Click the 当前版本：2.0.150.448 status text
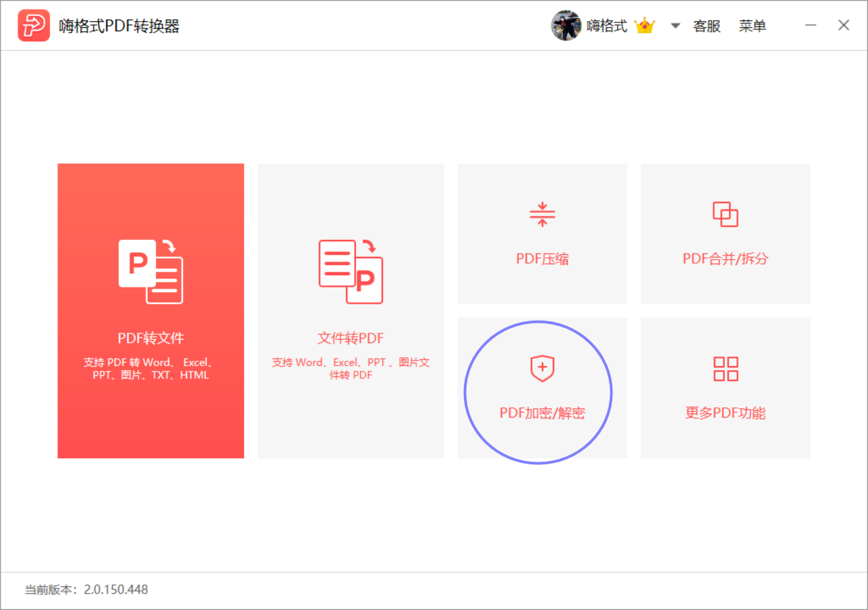This screenshot has width=868, height=610. 86,590
